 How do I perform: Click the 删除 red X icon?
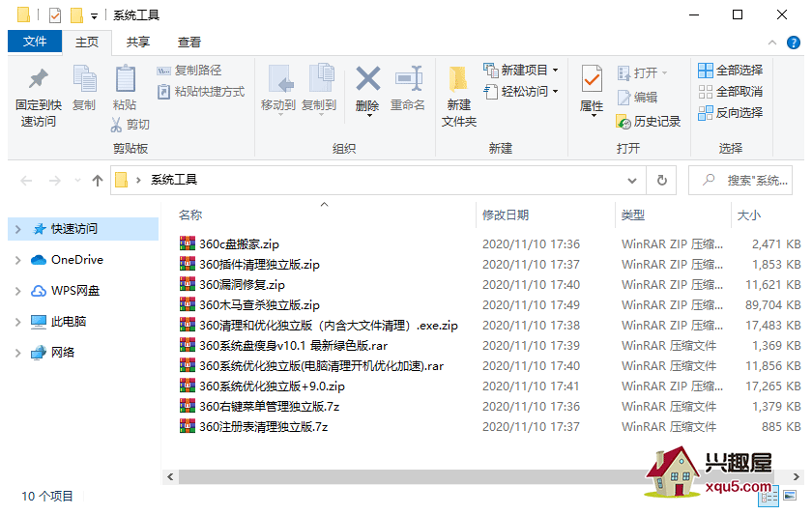367,78
